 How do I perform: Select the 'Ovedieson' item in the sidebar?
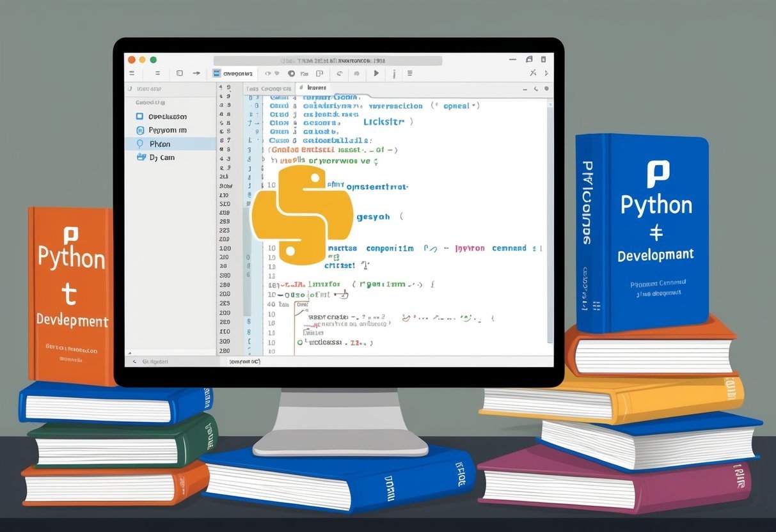click(171, 116)
